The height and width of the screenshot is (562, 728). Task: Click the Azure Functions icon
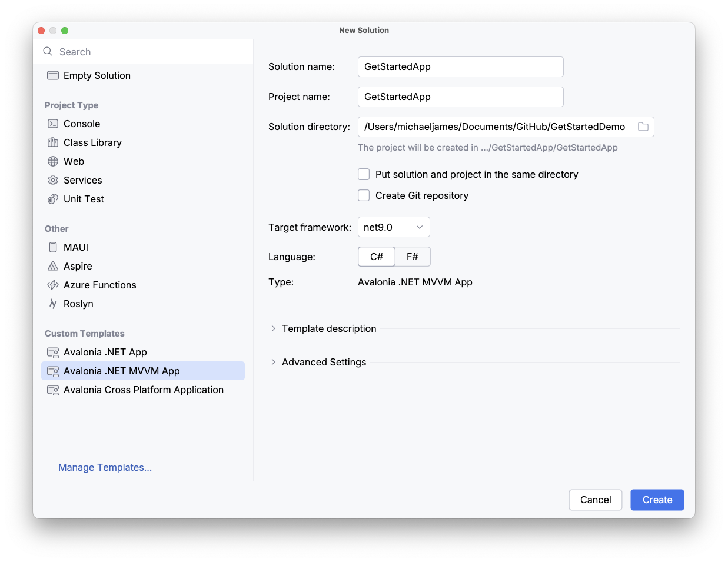(53, 285)
